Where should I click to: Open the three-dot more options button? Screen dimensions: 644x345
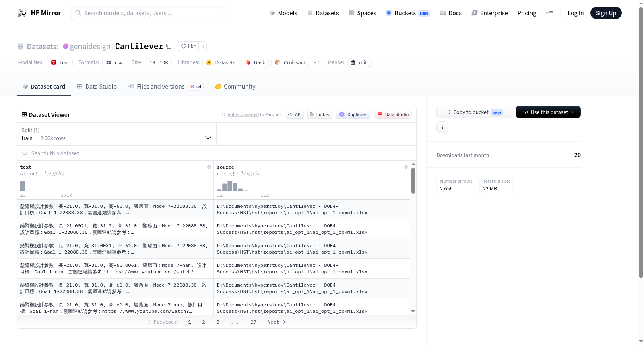pyautogui.click(x=442, y=127)
